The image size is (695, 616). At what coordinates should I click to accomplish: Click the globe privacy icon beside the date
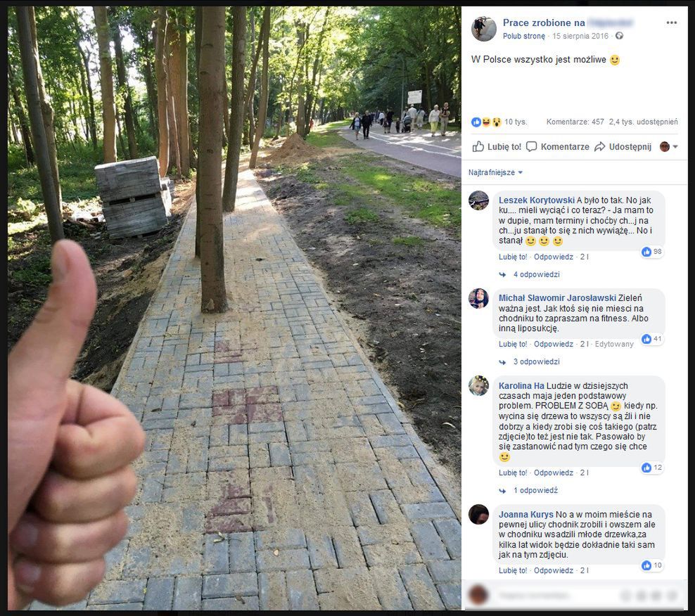[x=619, y=36]
